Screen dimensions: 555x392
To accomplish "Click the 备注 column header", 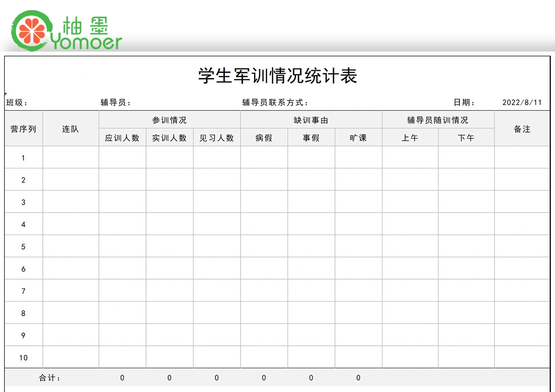I will coord(522,129).
